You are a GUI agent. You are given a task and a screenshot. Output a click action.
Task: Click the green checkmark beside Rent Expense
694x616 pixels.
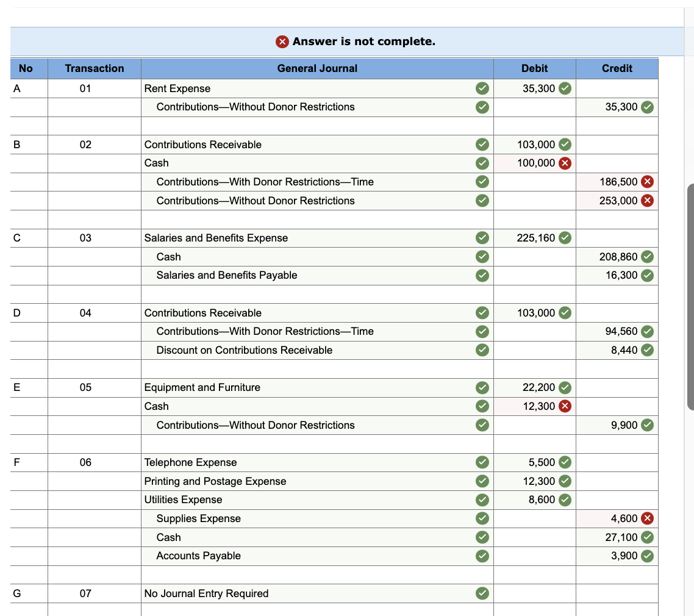pos(482,88)
